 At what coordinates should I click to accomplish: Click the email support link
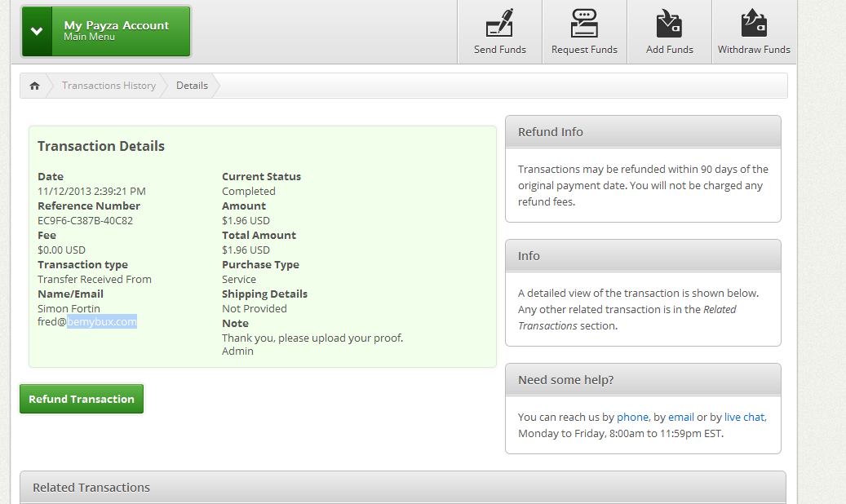(x=680, y=417)
